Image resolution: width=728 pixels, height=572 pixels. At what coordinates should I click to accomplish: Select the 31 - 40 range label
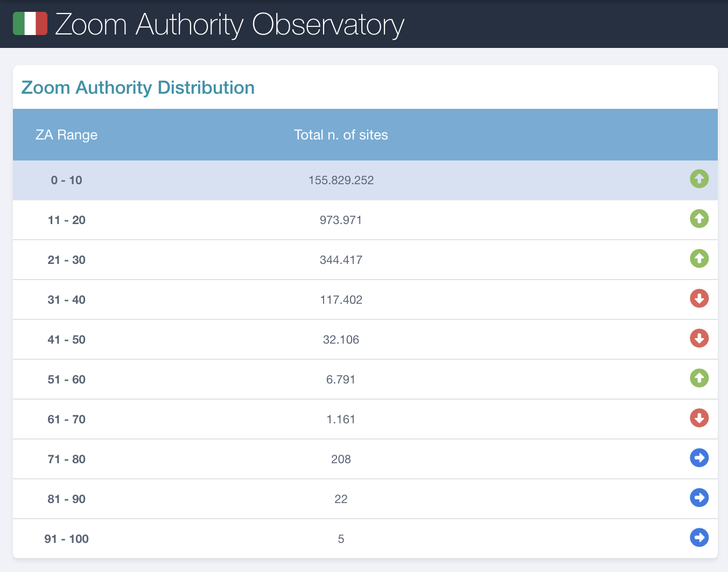point(67,300)
